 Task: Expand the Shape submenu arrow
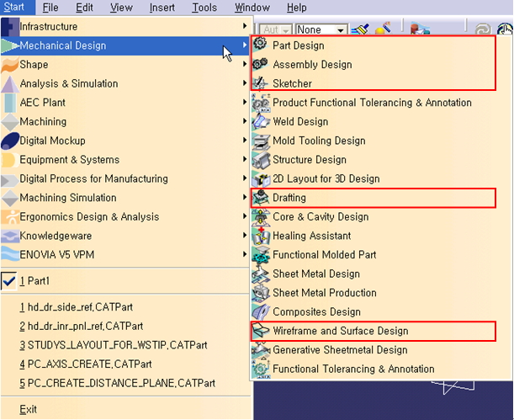point(245,64)
